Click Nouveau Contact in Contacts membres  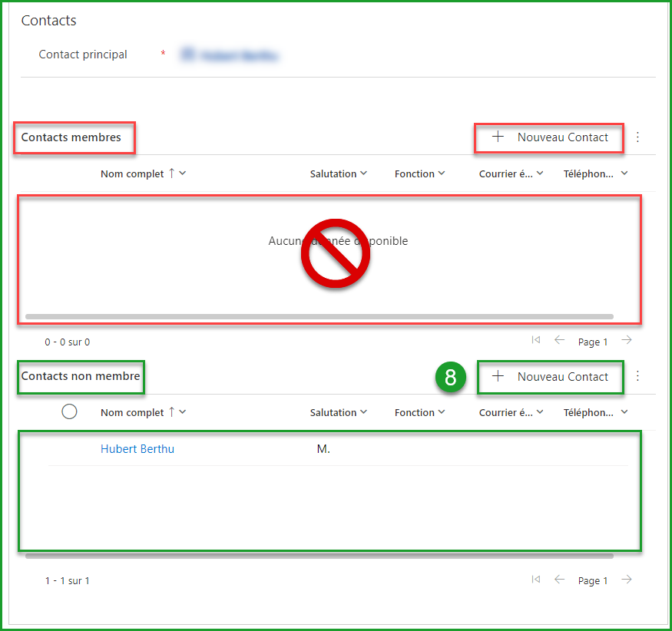pyautogui.click(x=550, y=137)
